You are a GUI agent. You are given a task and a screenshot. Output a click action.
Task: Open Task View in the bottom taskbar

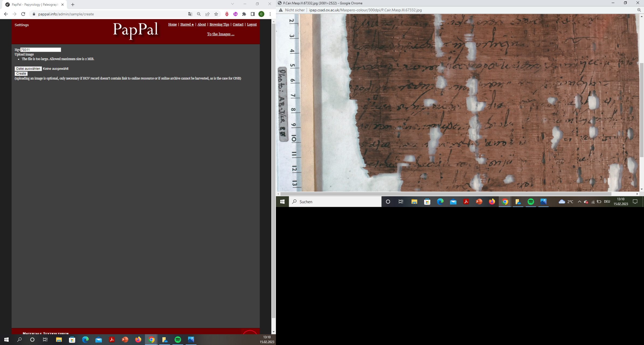point(45,340)
